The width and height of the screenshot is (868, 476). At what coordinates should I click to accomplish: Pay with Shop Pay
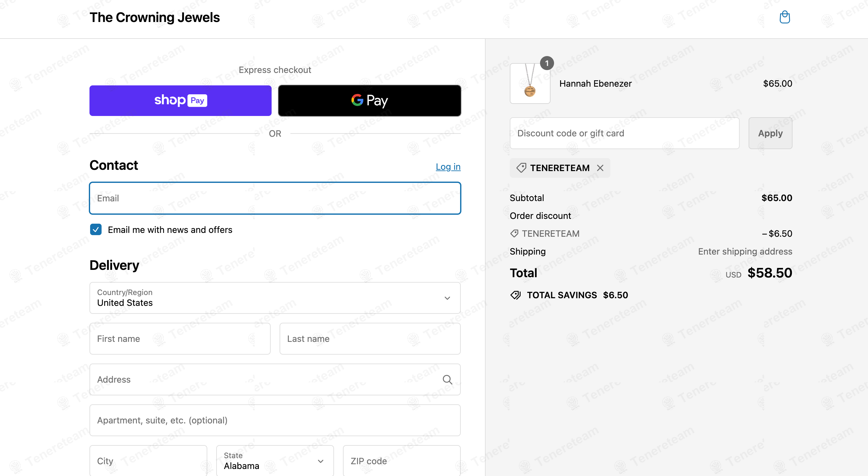coord(180,100)
